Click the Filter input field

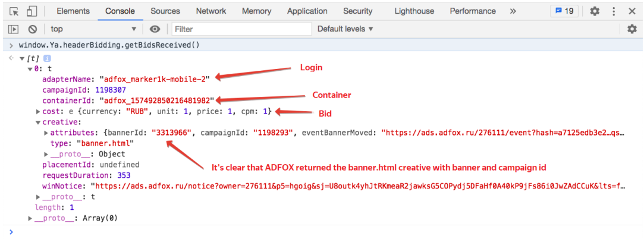tap(241, 29)
